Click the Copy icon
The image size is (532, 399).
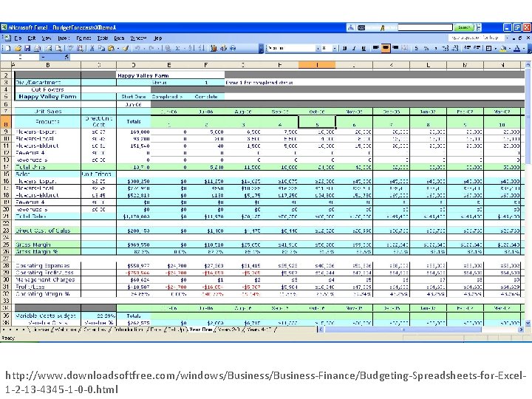(x=101, y=49)
